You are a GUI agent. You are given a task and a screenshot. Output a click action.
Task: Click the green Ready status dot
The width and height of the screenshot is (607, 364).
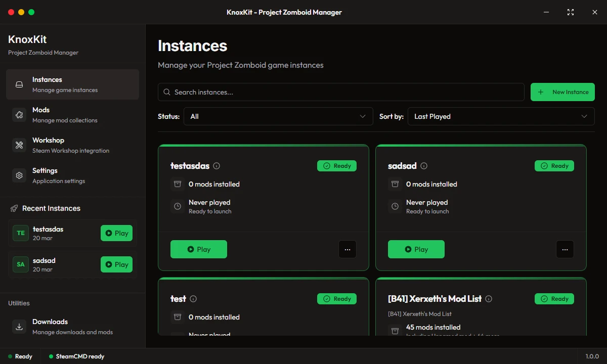click(10, 356)
